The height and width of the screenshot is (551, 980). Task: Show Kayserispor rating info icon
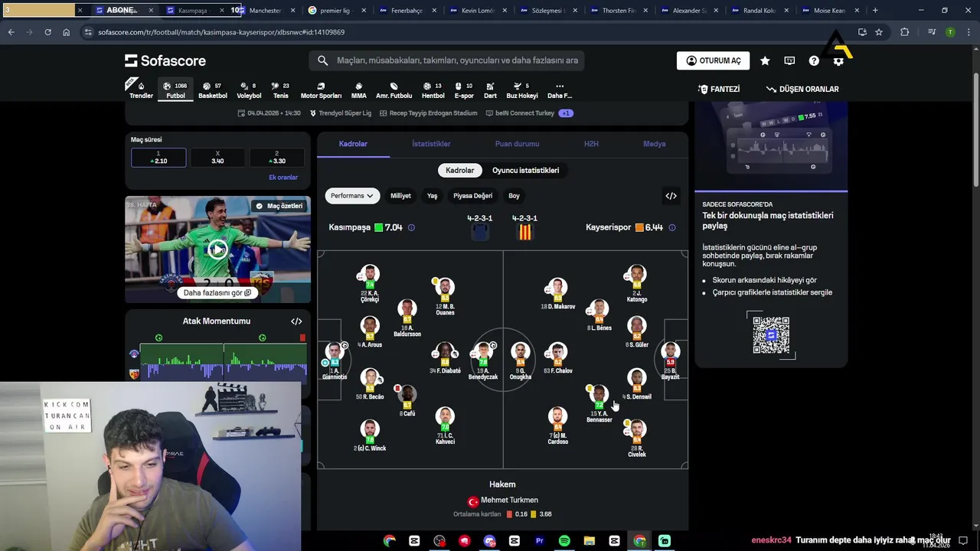point(672,227)
